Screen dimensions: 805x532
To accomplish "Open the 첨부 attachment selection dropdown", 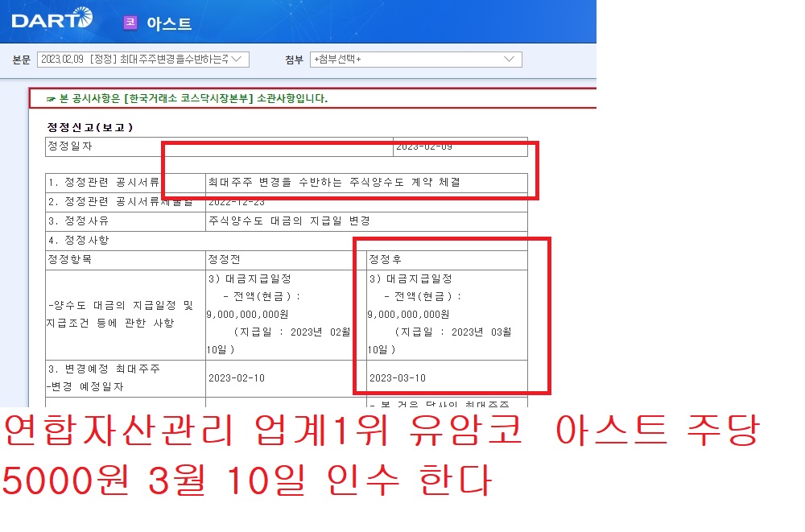I will click(x=416, y=60).
